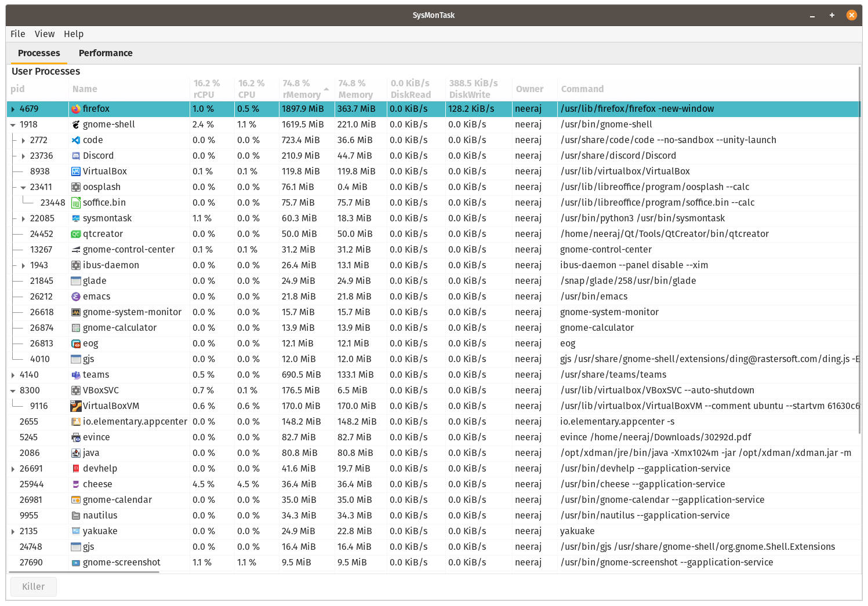Click the Nautilus file manager icon
868x606 pixels.
point(75,515)
